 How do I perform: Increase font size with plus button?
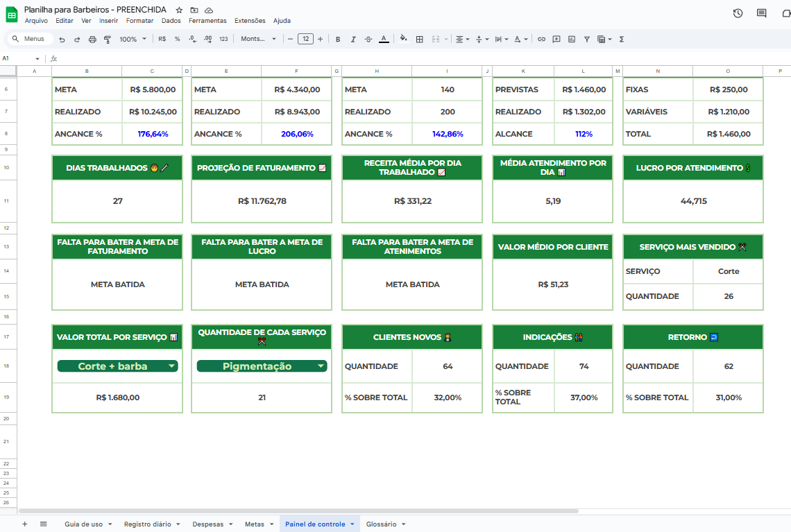[320, 40]
